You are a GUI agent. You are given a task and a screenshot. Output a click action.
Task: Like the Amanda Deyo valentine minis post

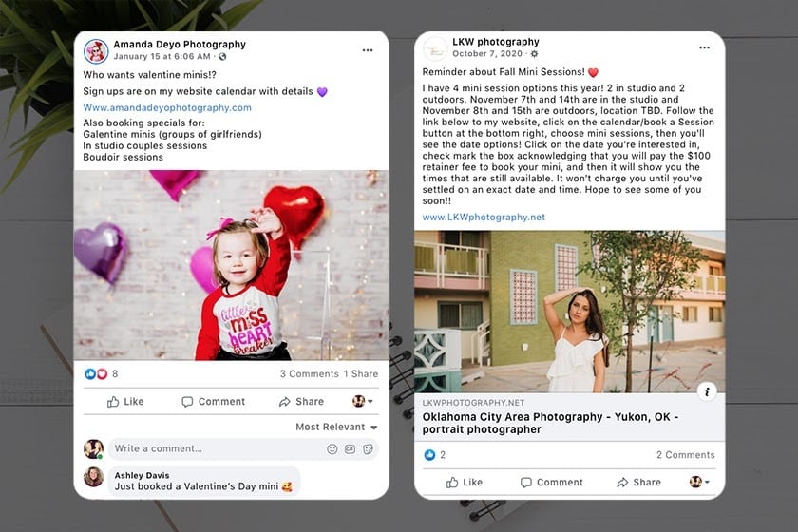[x=125, y=402]
